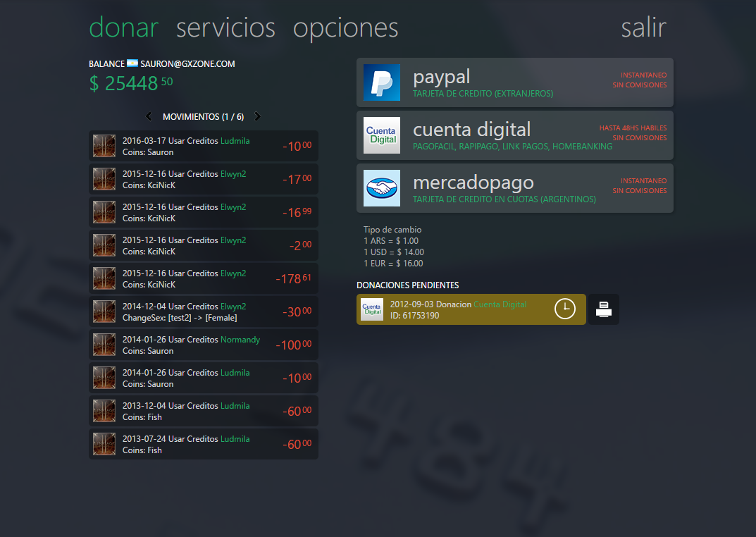Click the 'Tipo de cambio' label

(x=392, y=230)
